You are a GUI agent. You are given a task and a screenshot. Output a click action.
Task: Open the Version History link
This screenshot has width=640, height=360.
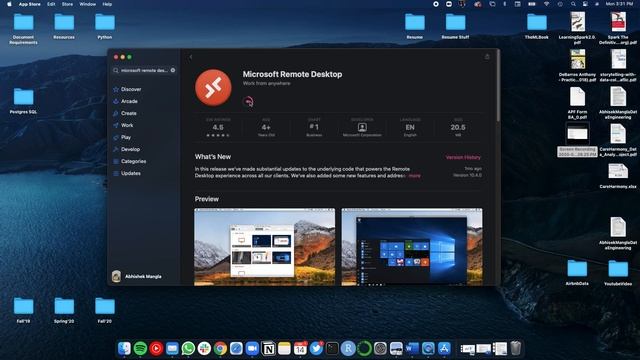463,157
